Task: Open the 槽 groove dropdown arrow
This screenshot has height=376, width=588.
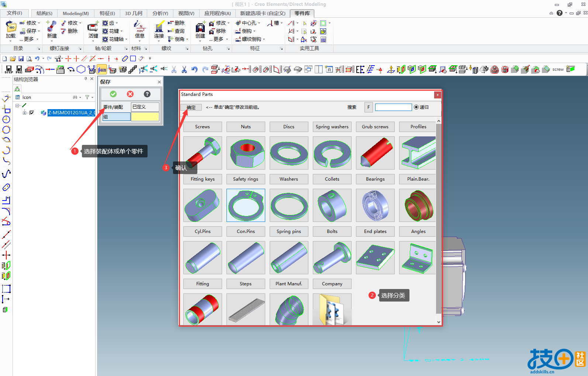Action: 281,23
